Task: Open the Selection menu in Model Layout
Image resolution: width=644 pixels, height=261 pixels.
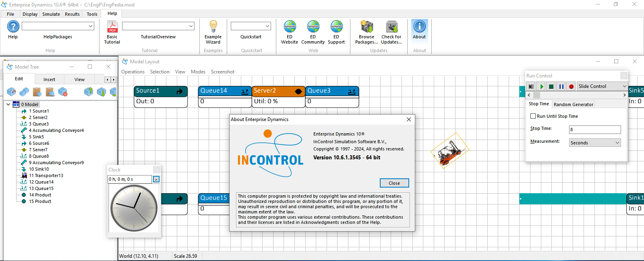Action: (160, 72)
